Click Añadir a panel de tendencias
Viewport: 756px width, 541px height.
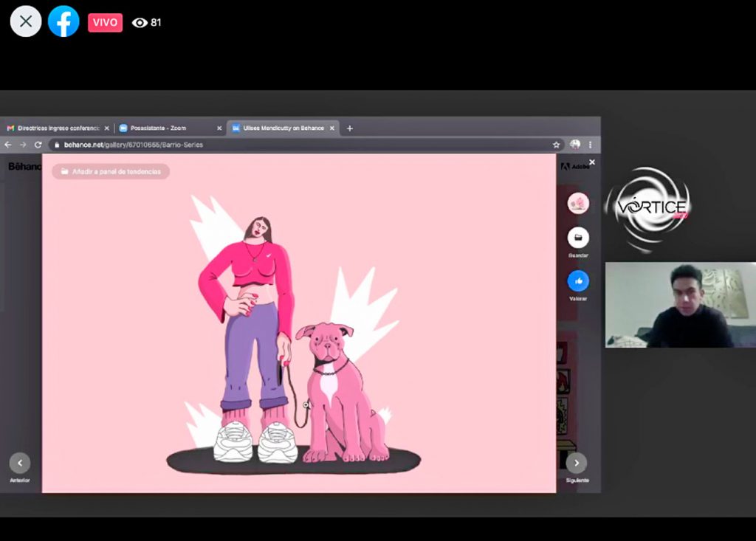[111, 172]
